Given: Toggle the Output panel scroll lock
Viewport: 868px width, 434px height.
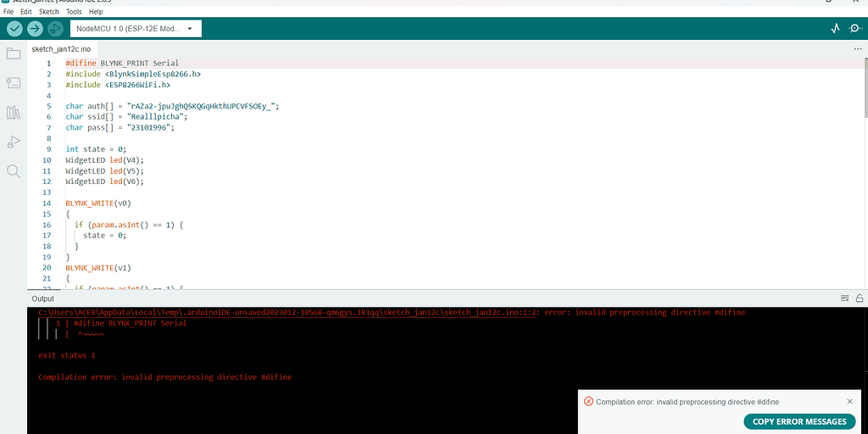Looking at the screenshot, I should pyautogui.click(x=860, y=298).
